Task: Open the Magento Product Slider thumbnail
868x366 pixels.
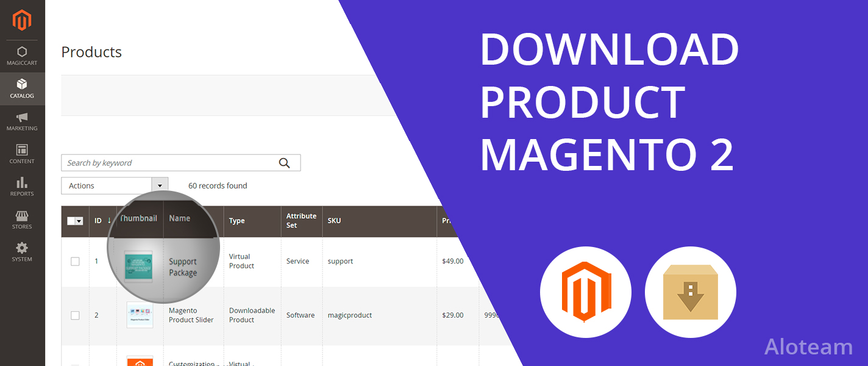Action: click(140, 315)
